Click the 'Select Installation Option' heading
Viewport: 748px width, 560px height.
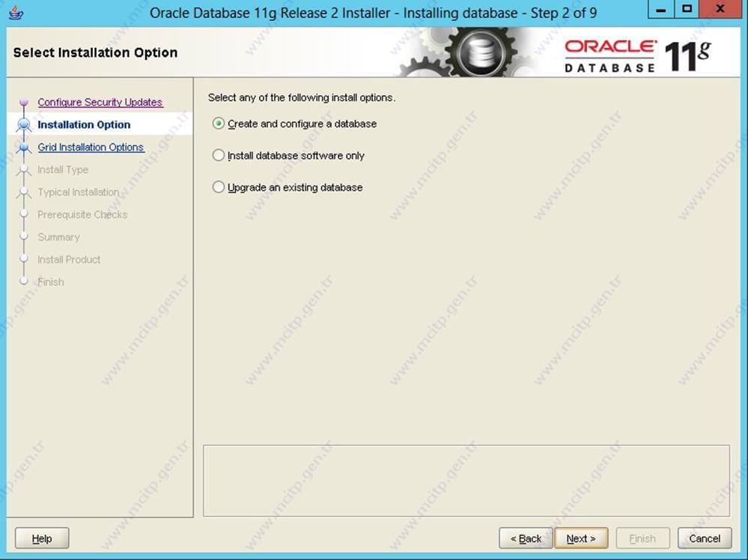(x=95, y=52)
